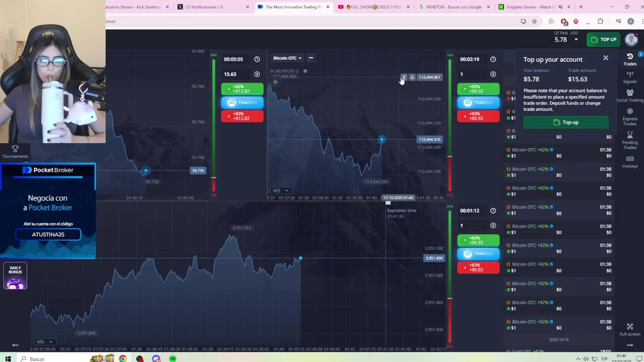Click the left arrow at bottom-left
Image resolution: width=644 pixels, height=362 pixels.
point(15,345)
